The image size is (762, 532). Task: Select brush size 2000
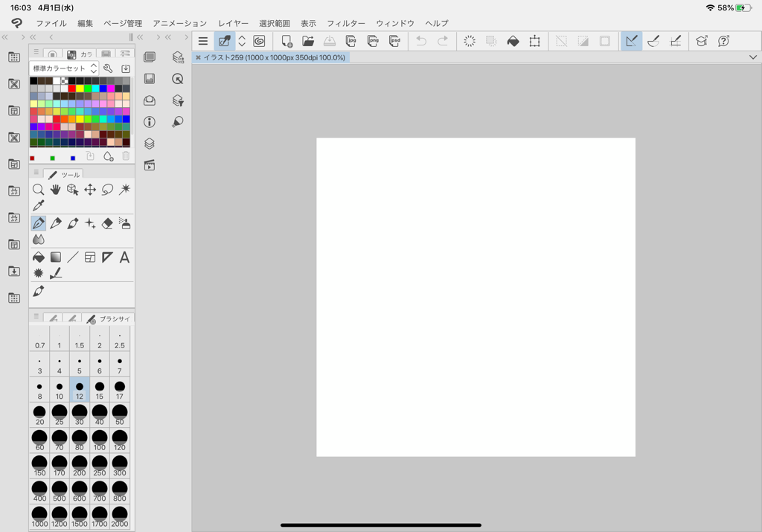tap(120, 516)
